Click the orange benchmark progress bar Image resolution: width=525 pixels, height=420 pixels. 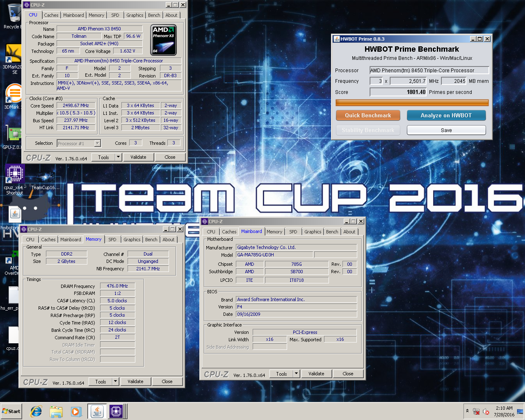(x=412, y=103)
